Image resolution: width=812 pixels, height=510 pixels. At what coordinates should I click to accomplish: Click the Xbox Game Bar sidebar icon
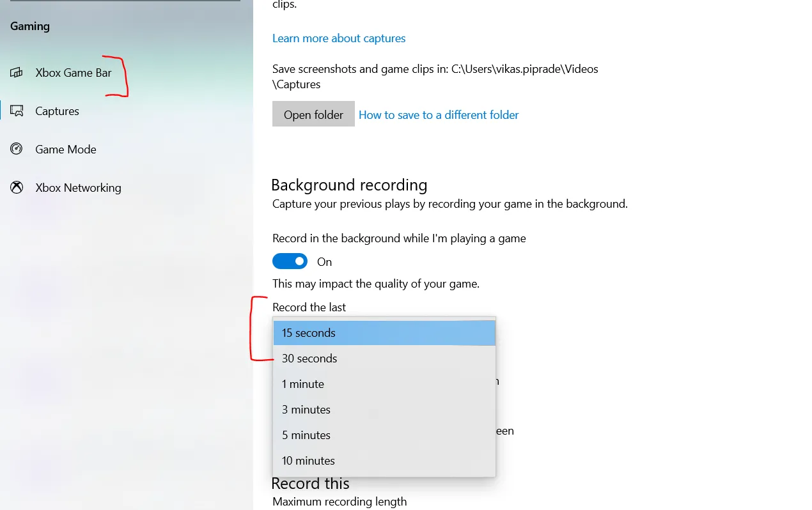coord(17,73)
